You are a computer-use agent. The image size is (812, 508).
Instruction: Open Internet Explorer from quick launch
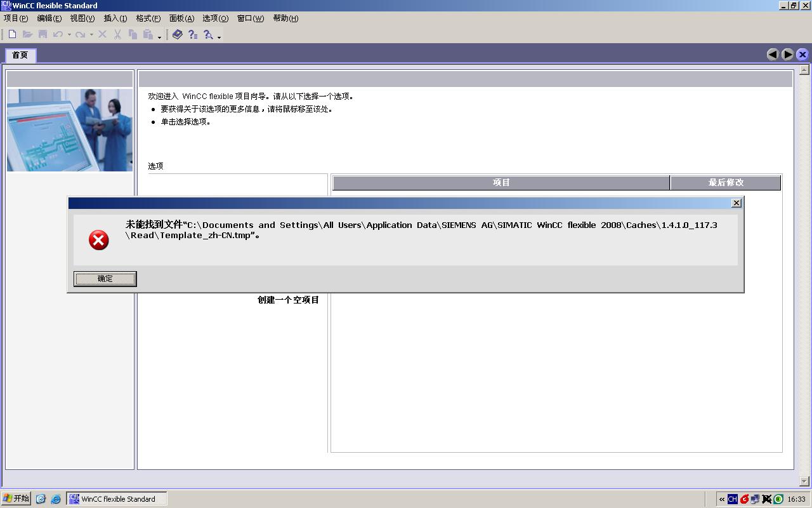[x=56, y=499]
